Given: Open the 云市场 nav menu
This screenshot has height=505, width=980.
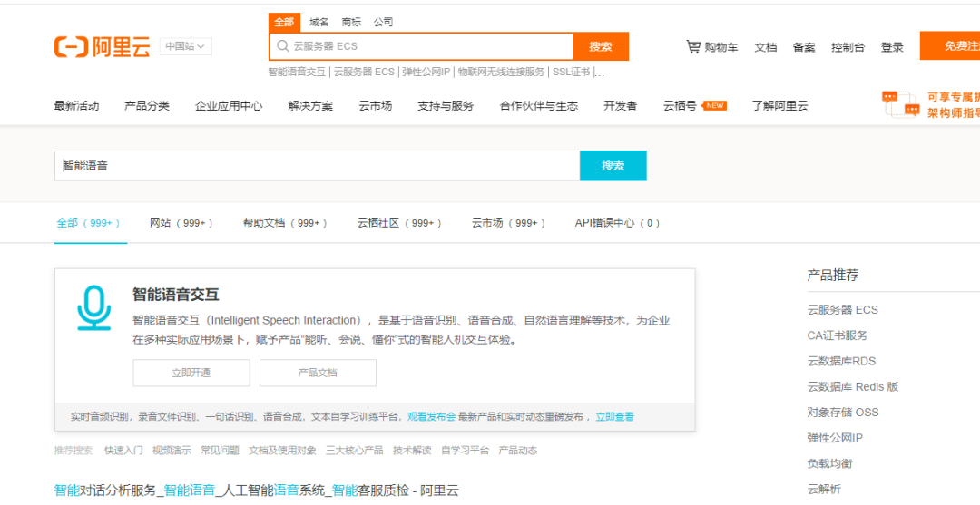Looking at the screenshot, I should (x=376, y=106).
